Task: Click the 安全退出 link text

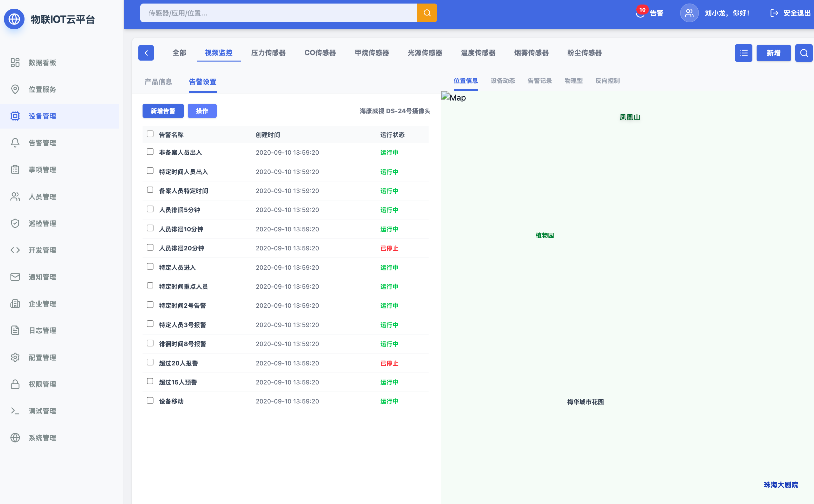Action: 797,13
